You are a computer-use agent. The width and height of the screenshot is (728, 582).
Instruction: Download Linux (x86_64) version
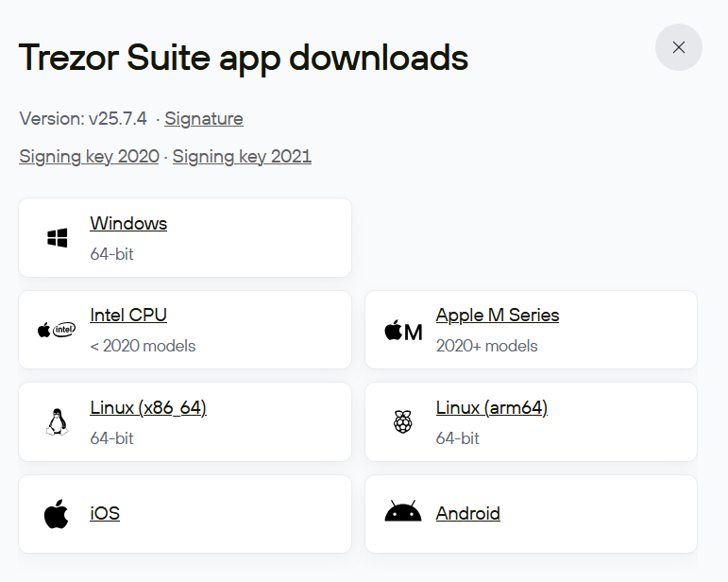tap(148, 408)
